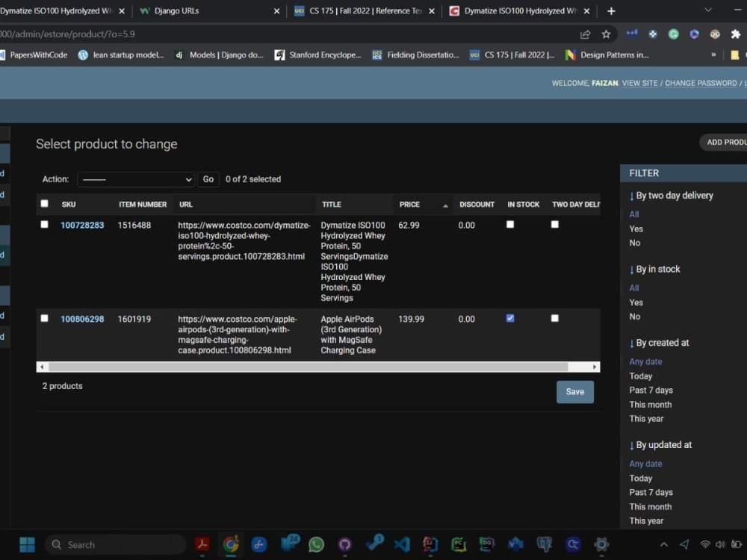Open GitHub Desktop from the taskbar
The height and width of the screenshot is (560, 747).
344,544
